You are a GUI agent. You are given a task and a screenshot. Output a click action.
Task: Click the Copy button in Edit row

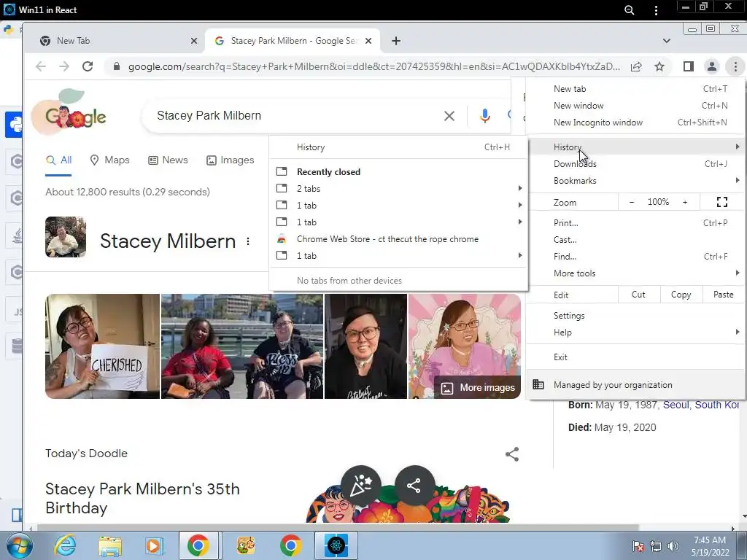click(681, 295)
